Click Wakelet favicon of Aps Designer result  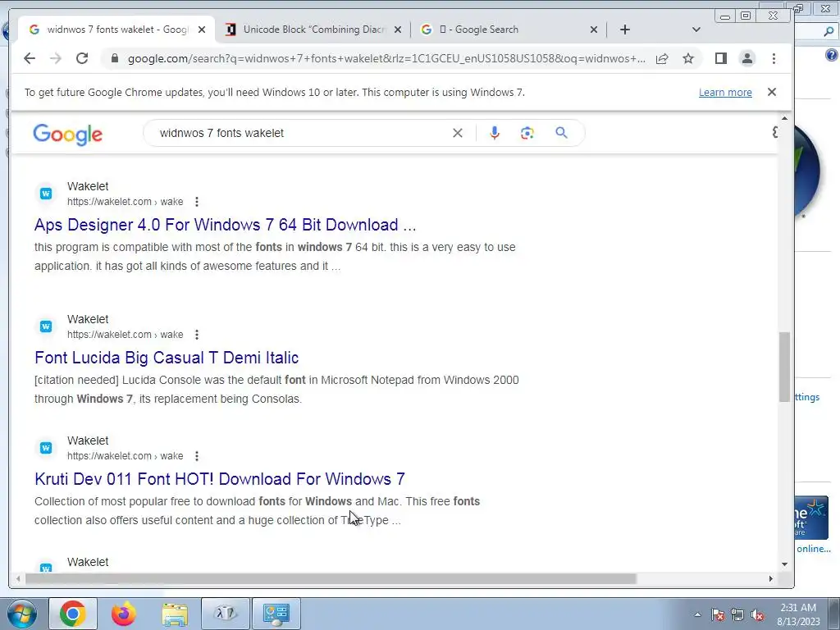coord(46,194)
